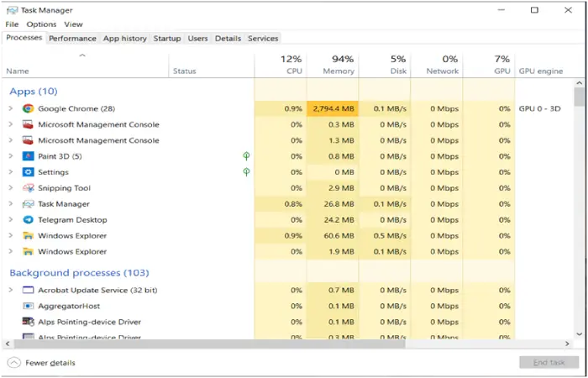
Task: Select the Processes tab
Action: click(x=24, y=38)
